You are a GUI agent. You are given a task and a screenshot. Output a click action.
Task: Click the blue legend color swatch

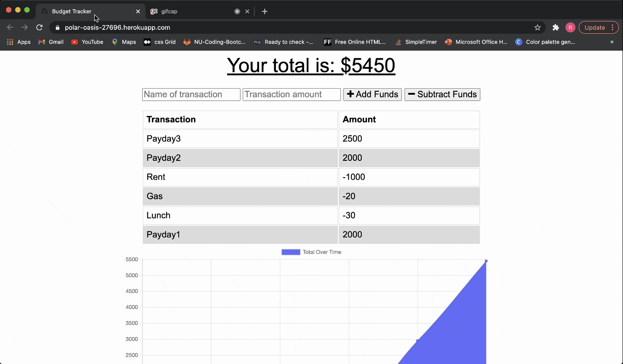click(x=290, y=252)
